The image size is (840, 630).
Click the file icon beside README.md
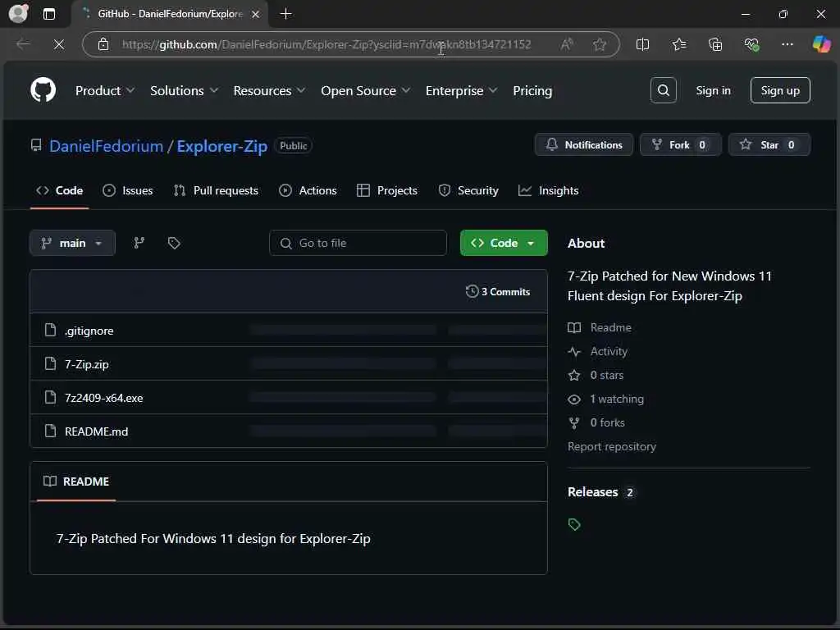pos(50,431)
